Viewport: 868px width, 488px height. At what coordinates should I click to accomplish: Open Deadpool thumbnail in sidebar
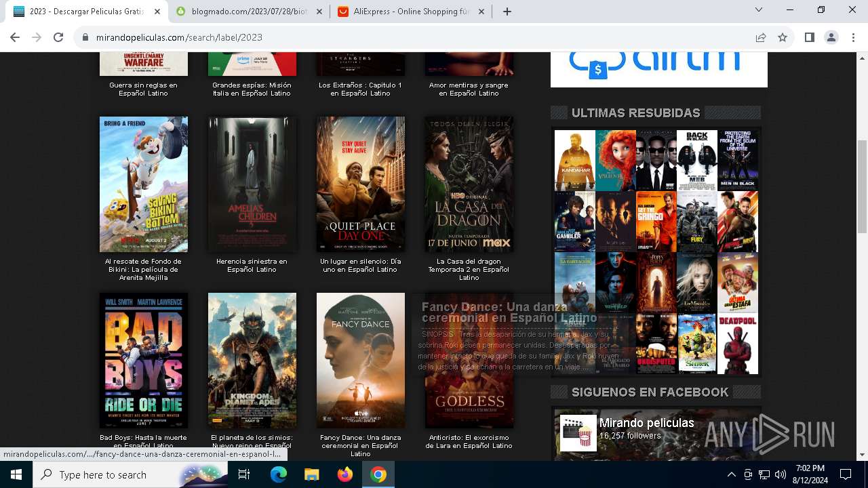click(738, 344)
